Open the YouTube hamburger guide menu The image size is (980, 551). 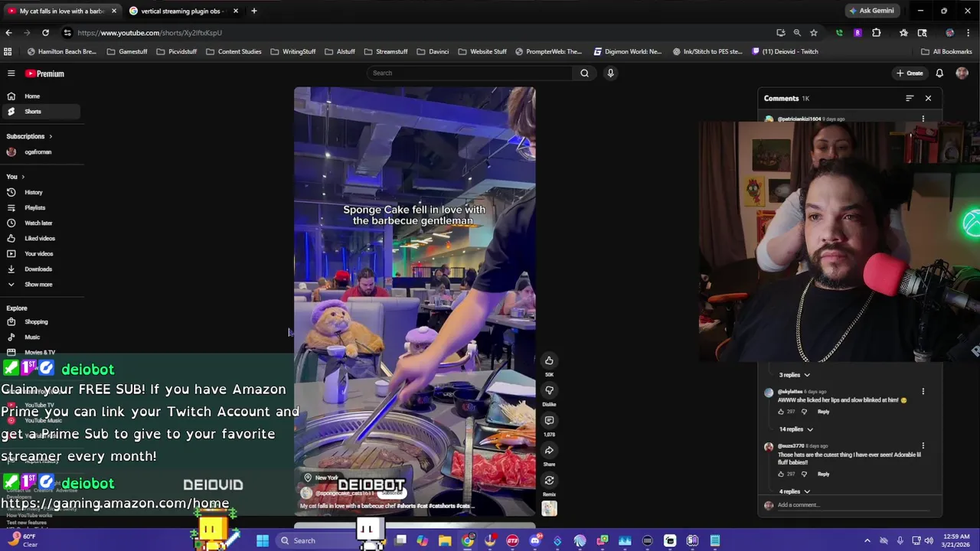(x=11, y=73)
